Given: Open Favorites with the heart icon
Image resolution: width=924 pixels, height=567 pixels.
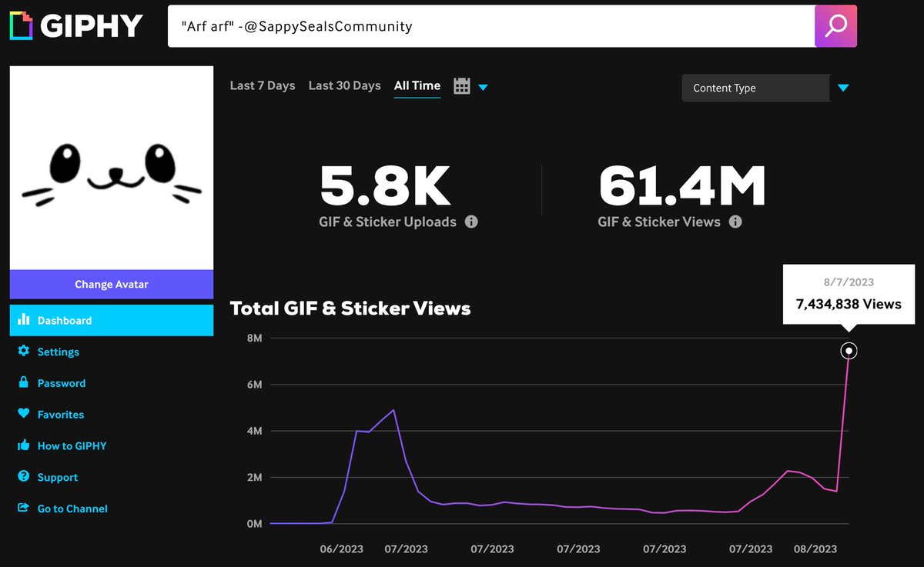Looking at the screenshot, I should tap(24, 414).
